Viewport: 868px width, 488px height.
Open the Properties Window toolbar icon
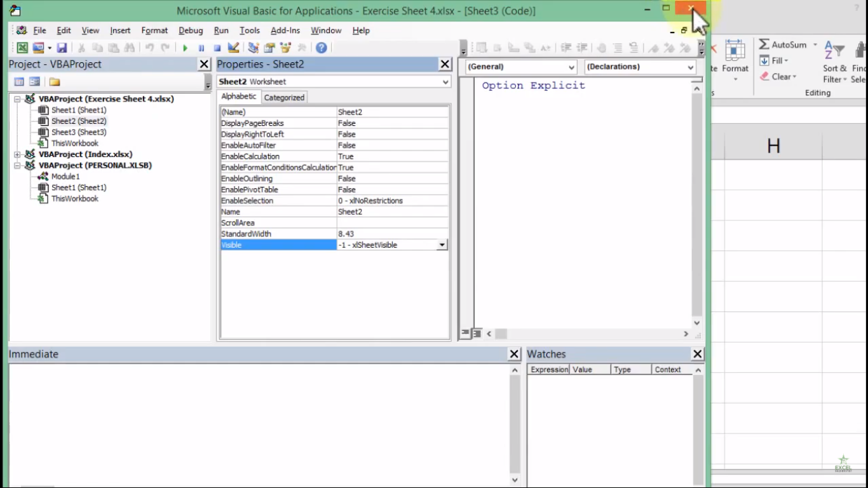[269, 48]
